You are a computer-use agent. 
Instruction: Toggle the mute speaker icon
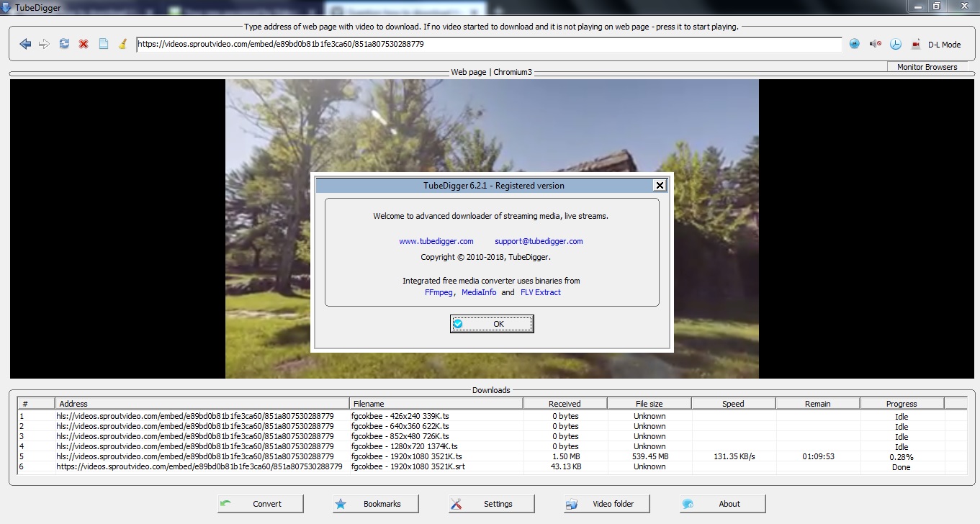click(x=875, y=44)
